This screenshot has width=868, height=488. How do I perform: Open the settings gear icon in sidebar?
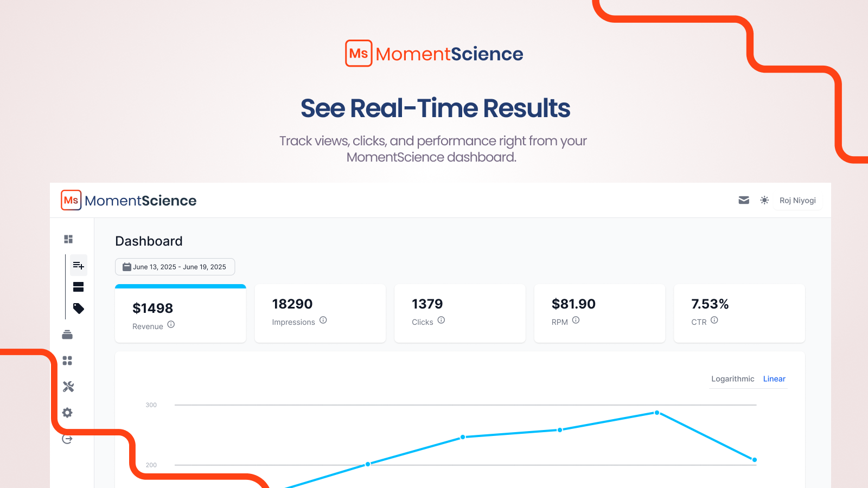67,413
